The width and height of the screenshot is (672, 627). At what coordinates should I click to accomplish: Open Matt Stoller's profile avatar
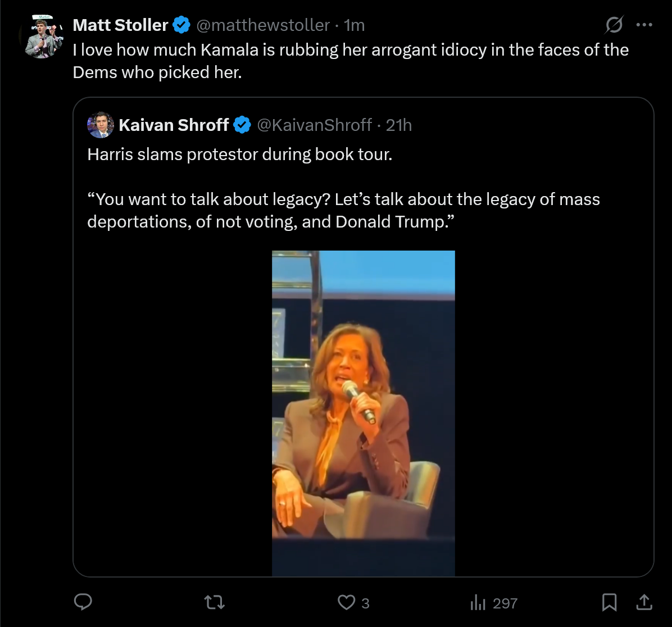pyautogui.click(x=44, y=37)
